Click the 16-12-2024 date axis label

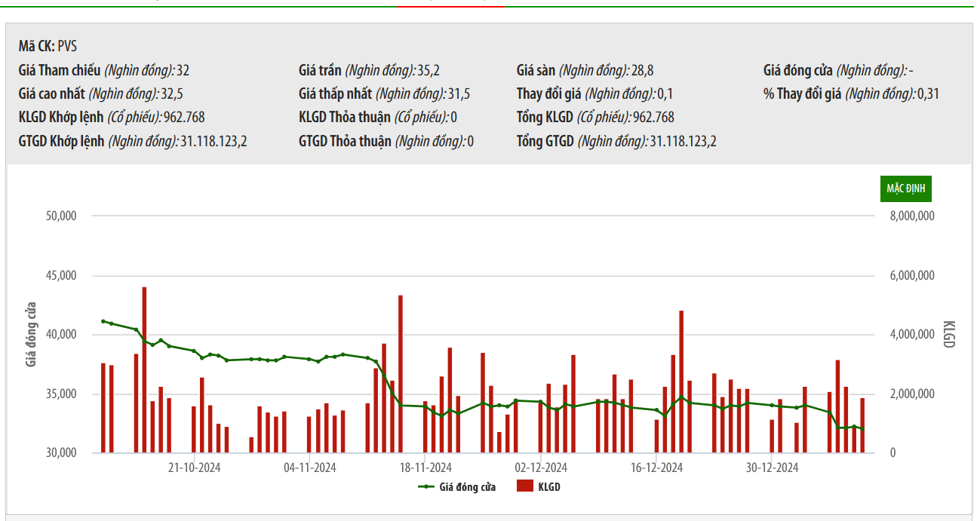(x=656, y=467)
